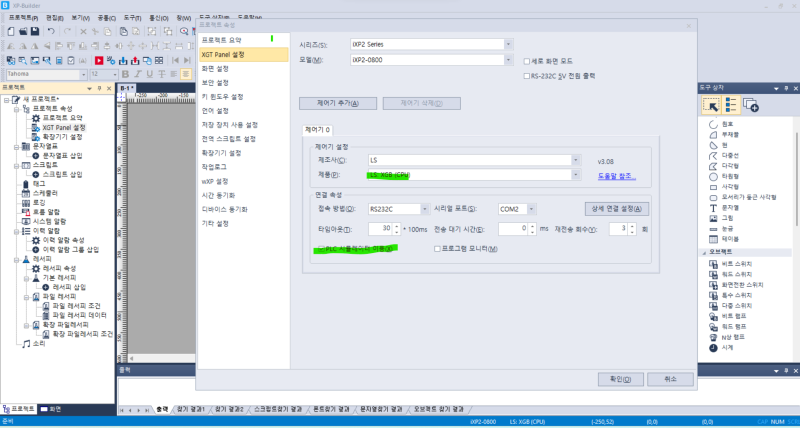This screenshot has height=428, width=800.
Task: Click the red simulation Play icon
Action: pos(99,60)
